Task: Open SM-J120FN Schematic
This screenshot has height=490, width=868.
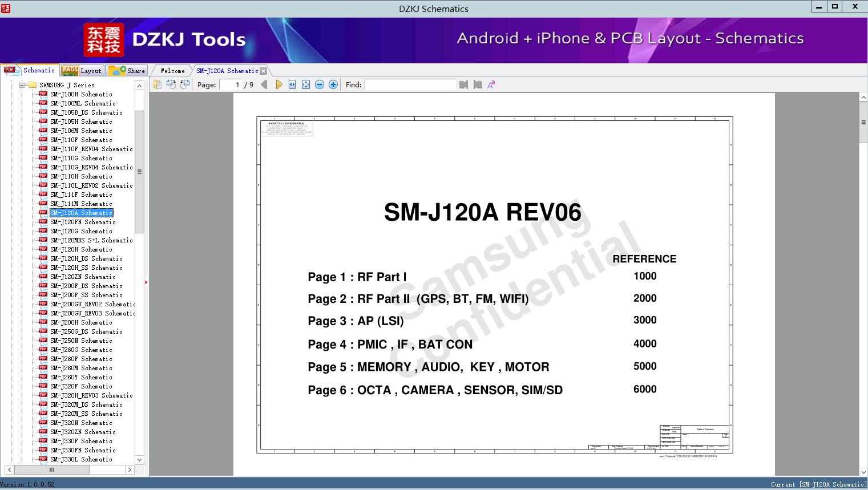Action: [x=83, y=222]
